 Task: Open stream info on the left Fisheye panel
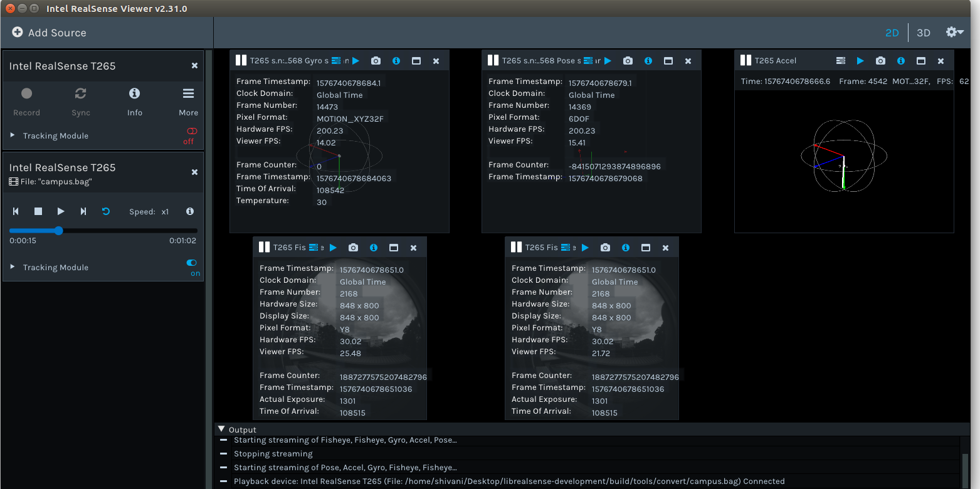point(373,247)
